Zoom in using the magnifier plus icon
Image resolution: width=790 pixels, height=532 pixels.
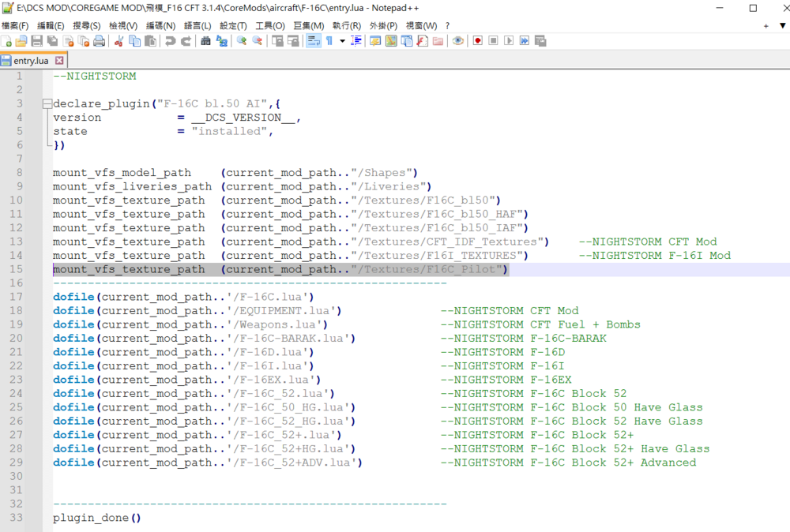click(241, 41)
